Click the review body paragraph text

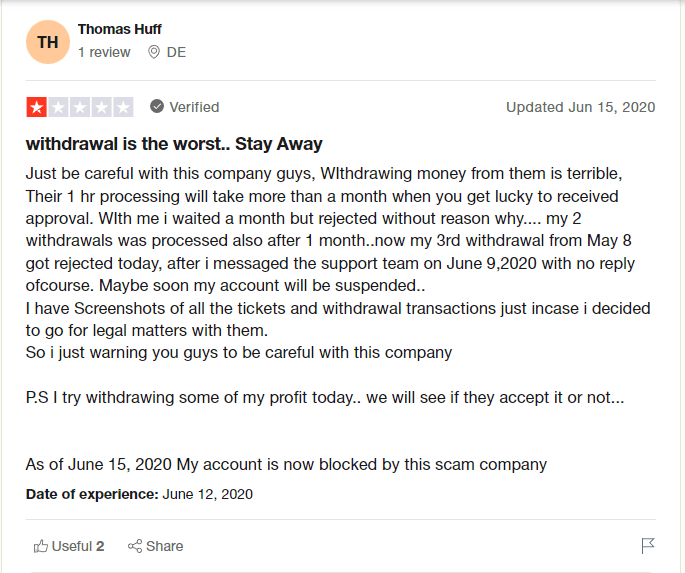tap(338, 319)
